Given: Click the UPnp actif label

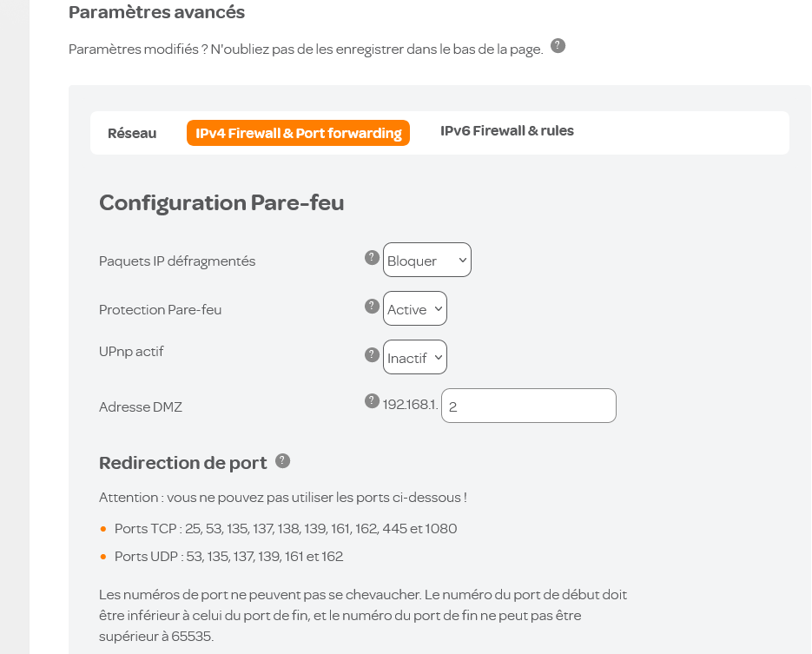Looking at the screenshot, I should pos(131,352).
